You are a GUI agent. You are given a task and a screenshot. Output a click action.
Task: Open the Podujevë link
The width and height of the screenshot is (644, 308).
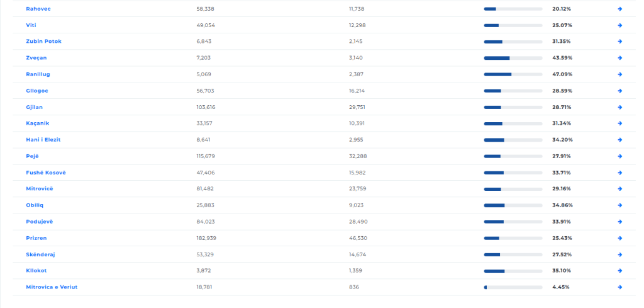pos(40,222)
